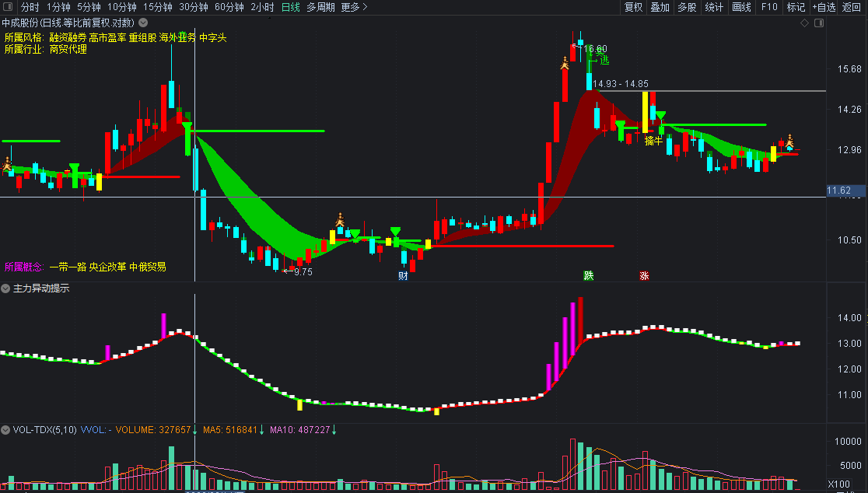Click the 14.93 - 14.85 gap label

tap(621, 83)
